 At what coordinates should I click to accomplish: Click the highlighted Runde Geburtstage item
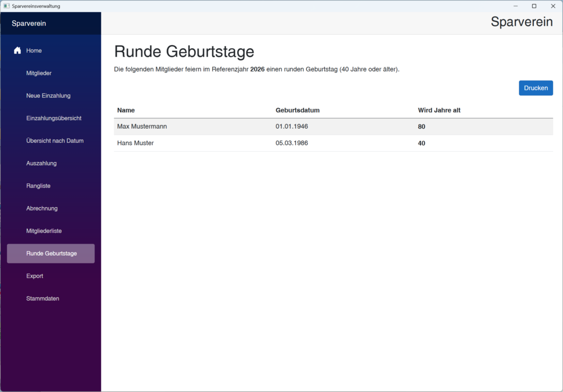pyautogui.click(x=51, y=253)
